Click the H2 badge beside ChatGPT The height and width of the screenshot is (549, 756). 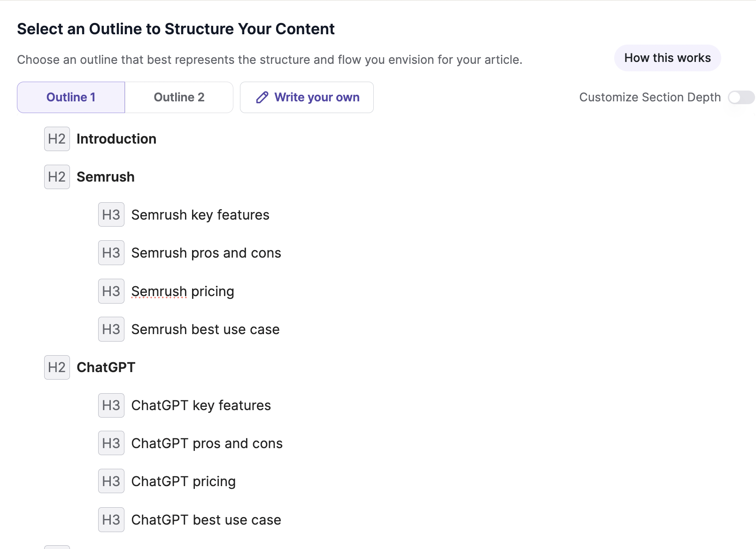click(56, 367)
